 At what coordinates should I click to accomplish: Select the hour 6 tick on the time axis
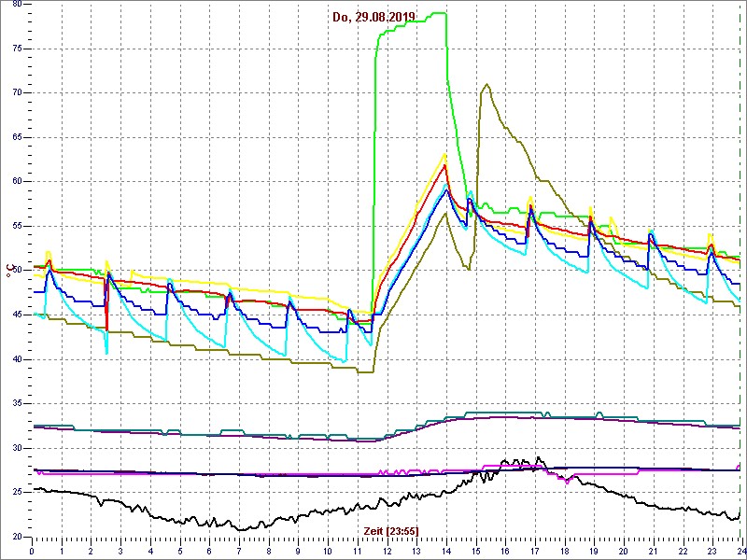tap(209, 551)
